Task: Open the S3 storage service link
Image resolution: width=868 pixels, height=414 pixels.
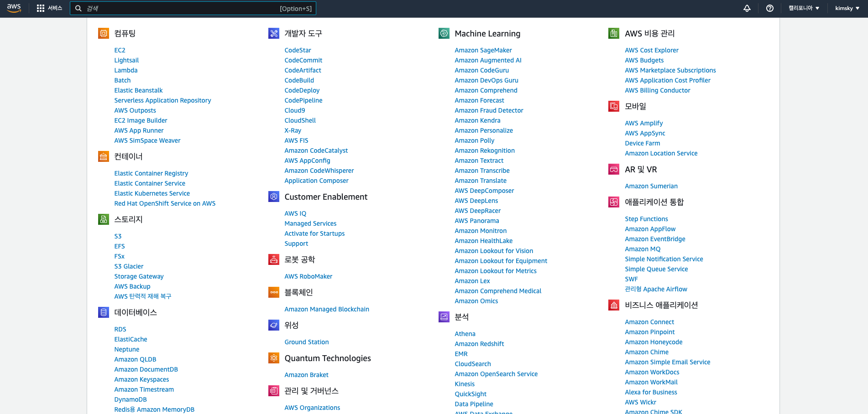Action: pyautogui.click(x=118, y=236)
